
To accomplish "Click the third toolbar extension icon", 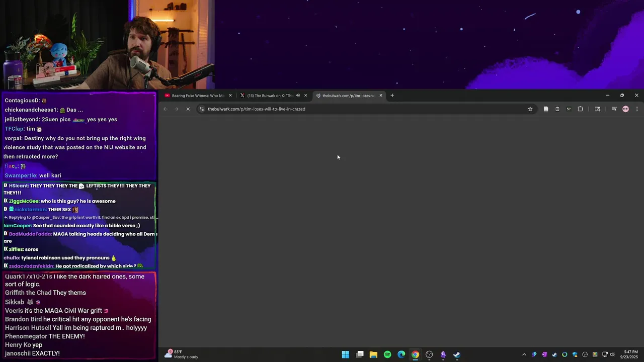I will click(x=569, y=109).
